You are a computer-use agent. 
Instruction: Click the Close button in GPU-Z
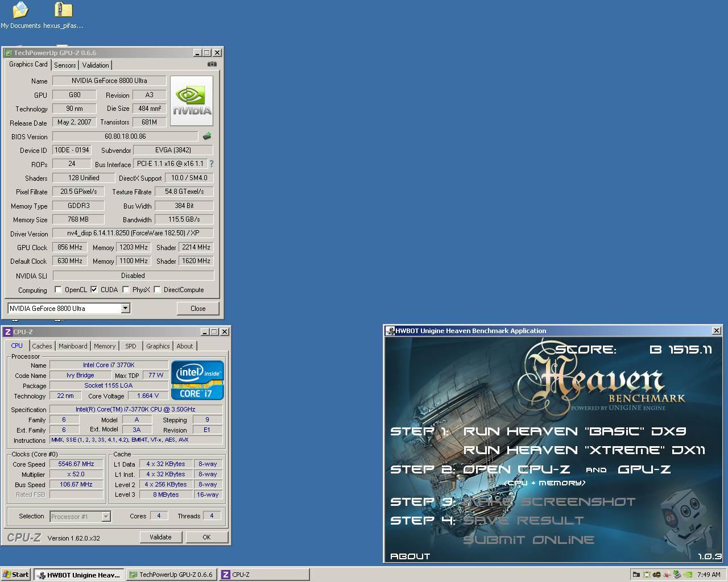[x=198, y=308]
